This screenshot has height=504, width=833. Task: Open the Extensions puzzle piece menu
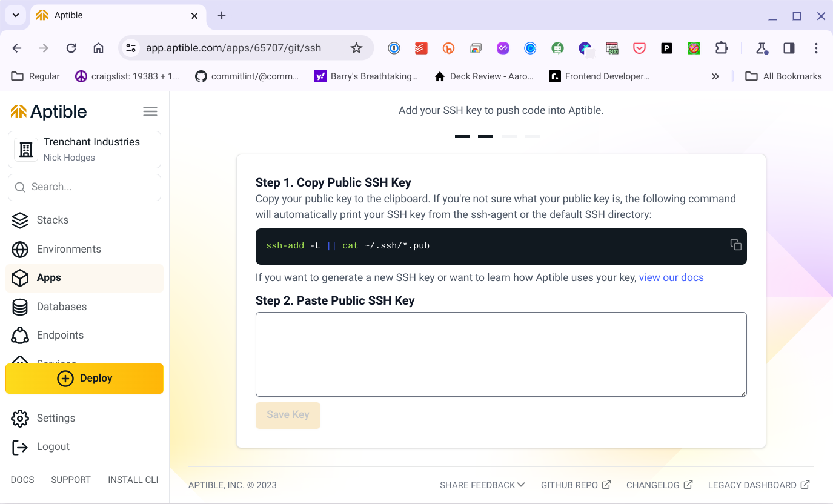[722, 48]
